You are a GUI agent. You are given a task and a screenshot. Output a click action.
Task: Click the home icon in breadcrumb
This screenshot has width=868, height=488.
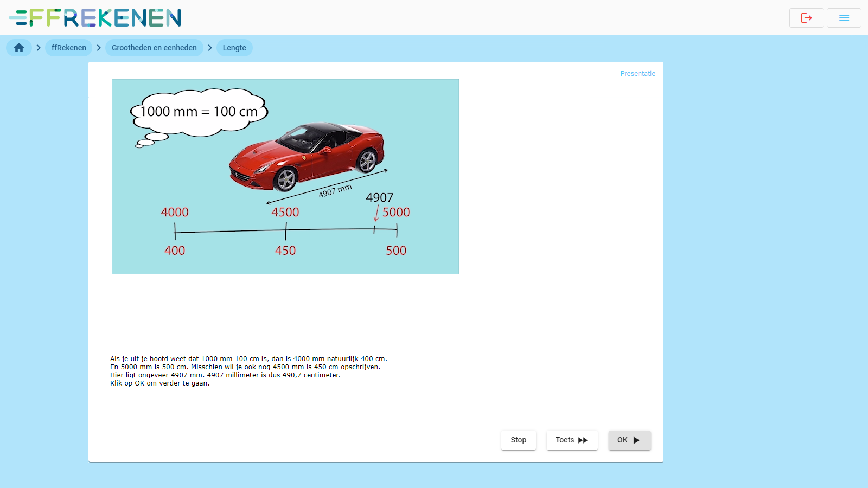pyautogui.click(x=19, y=48)
